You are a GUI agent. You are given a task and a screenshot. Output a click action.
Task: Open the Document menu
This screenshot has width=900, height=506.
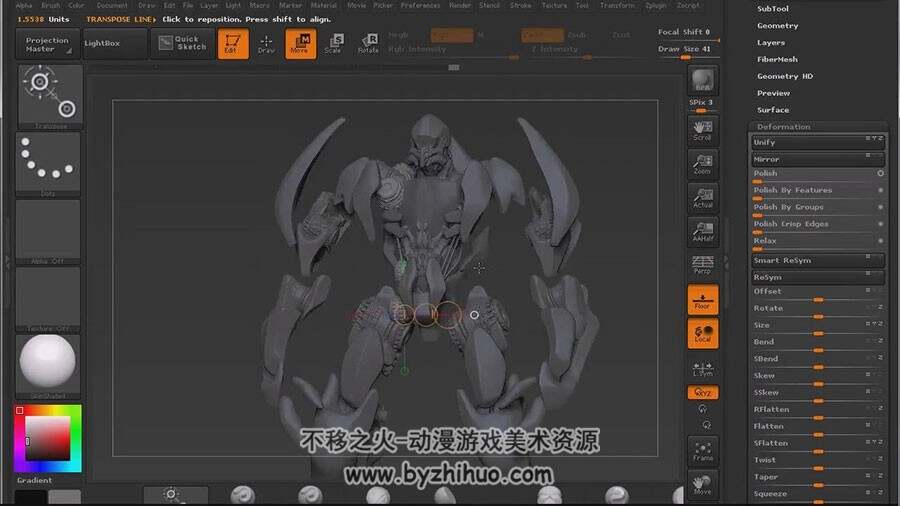[x=112, y=5]
